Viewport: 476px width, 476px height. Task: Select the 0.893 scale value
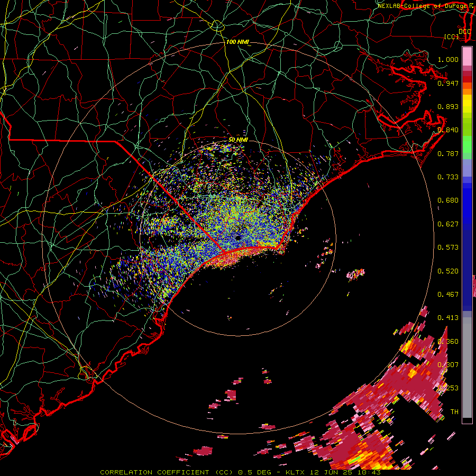click(x=448, y=106)
